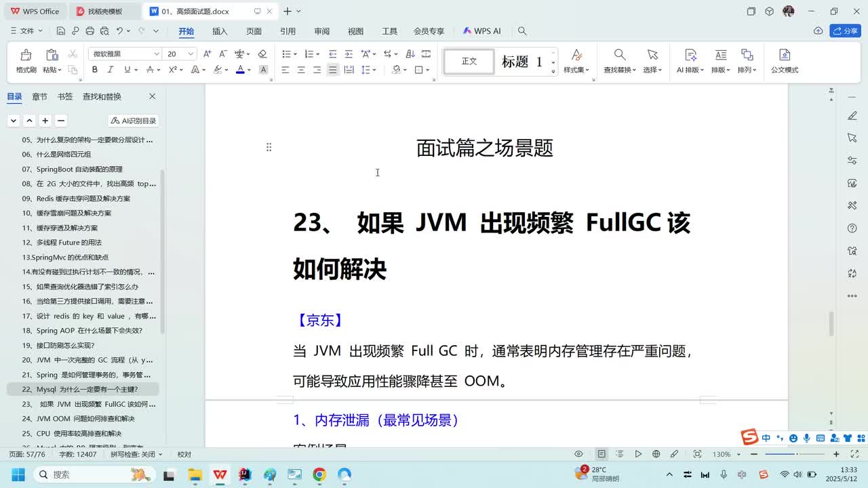Expand the 文件 menu dropdown
The image size is (868, 488).
[x=27, y=31]
